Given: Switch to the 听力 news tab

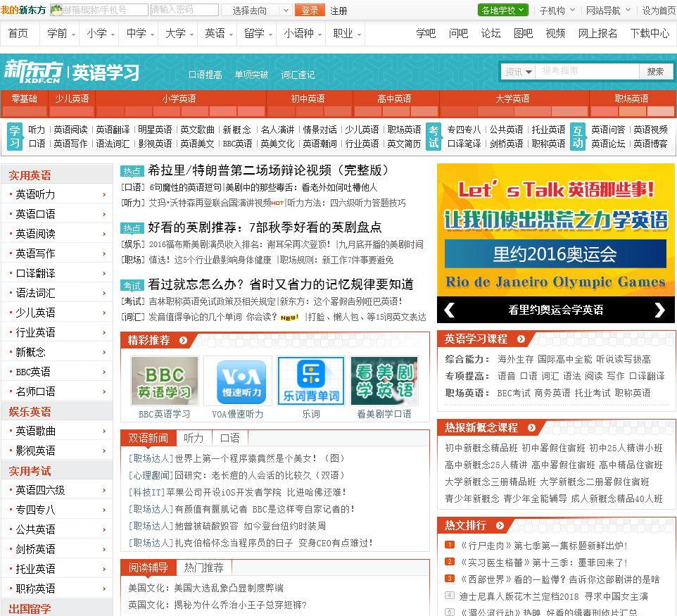Looking at the screenshot, I should point(194,438).
